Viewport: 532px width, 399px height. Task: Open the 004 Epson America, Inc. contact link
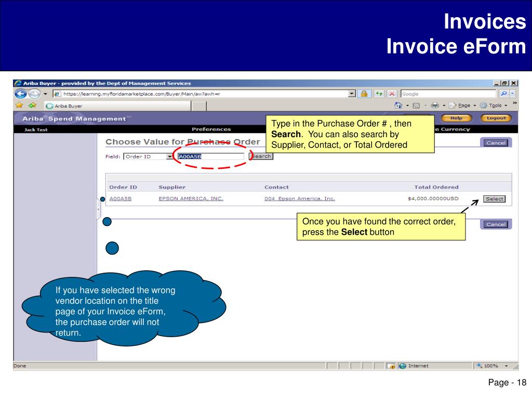[300, 198]
